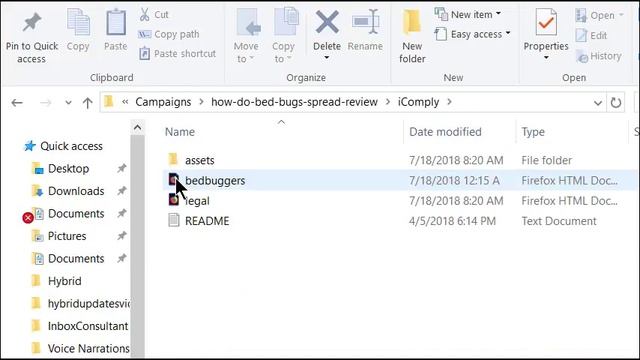Screen dimensions: 640x360
Task: Click the Open button in ribbon
Action: coord(599,15)
